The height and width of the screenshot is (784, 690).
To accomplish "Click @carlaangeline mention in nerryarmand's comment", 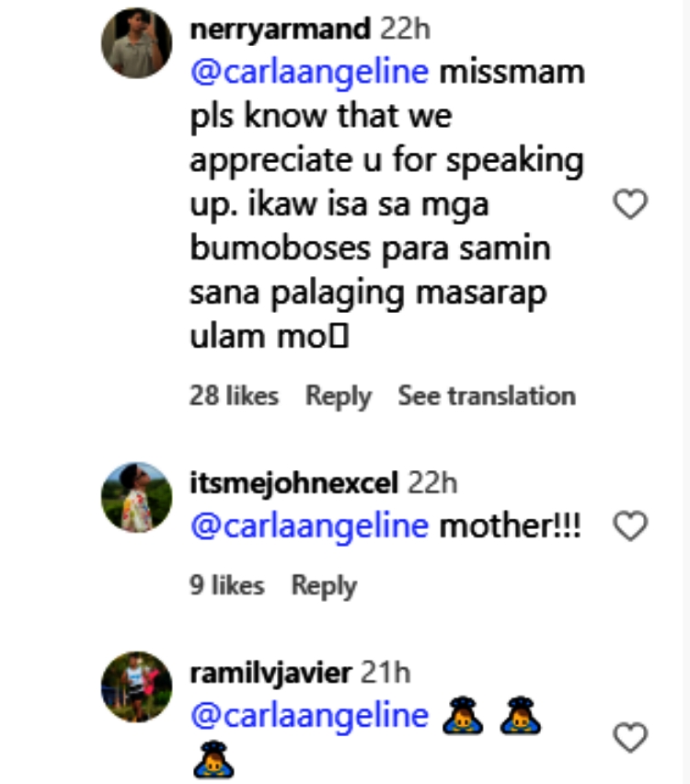I will (x=308, y=73).
